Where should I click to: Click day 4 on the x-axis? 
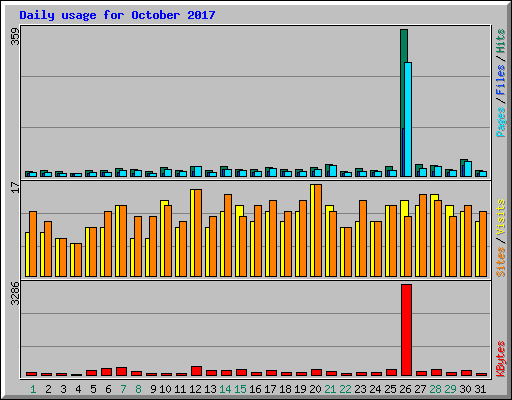point(78,389)
